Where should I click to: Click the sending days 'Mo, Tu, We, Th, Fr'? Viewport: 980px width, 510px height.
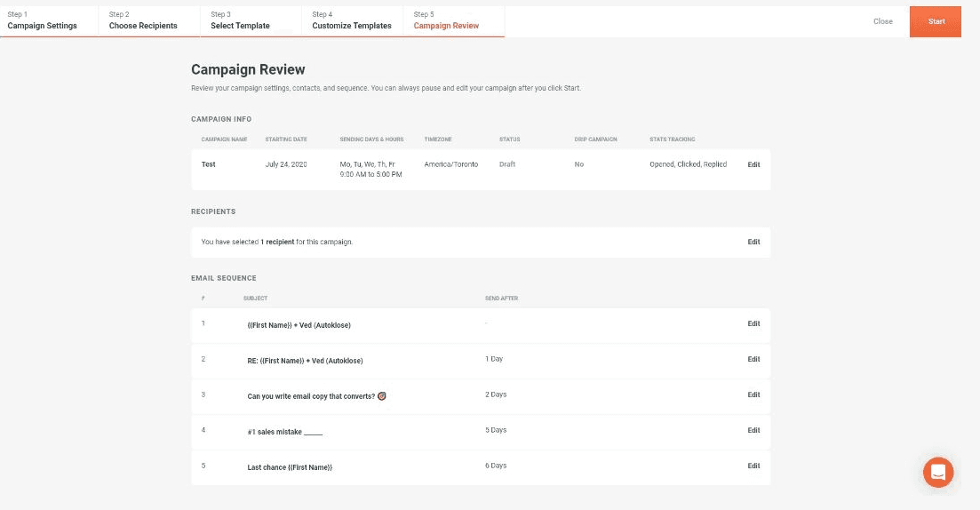368,164
